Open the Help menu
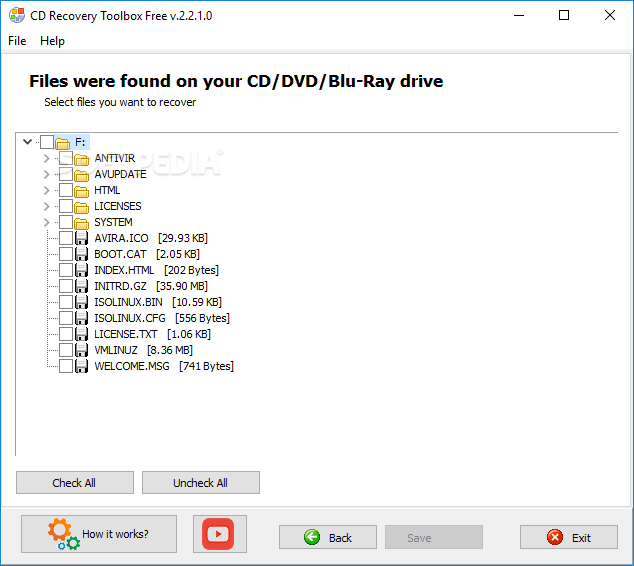Viewport: 634px width, 566px height. click(52, 41)
